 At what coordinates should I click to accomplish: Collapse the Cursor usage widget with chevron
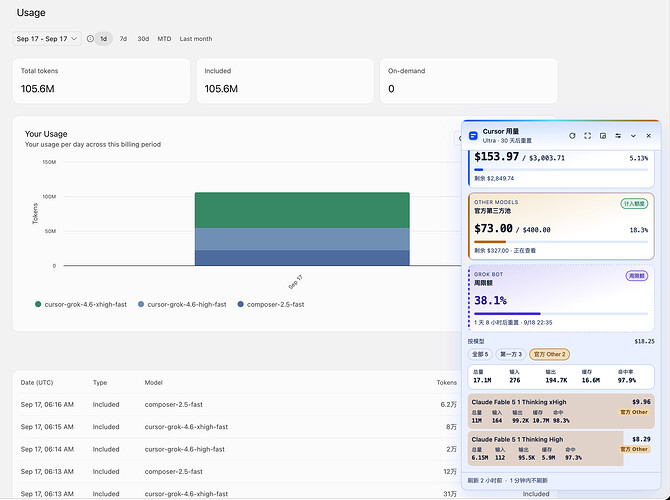(633, 135)
